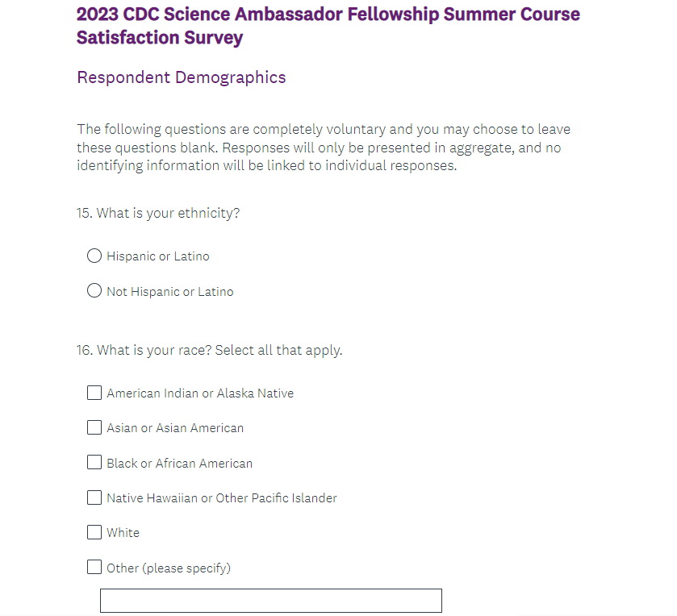Viewport: 677px width, 616px height.
Task: Click the Other specify text field
Action: point(270,601)
